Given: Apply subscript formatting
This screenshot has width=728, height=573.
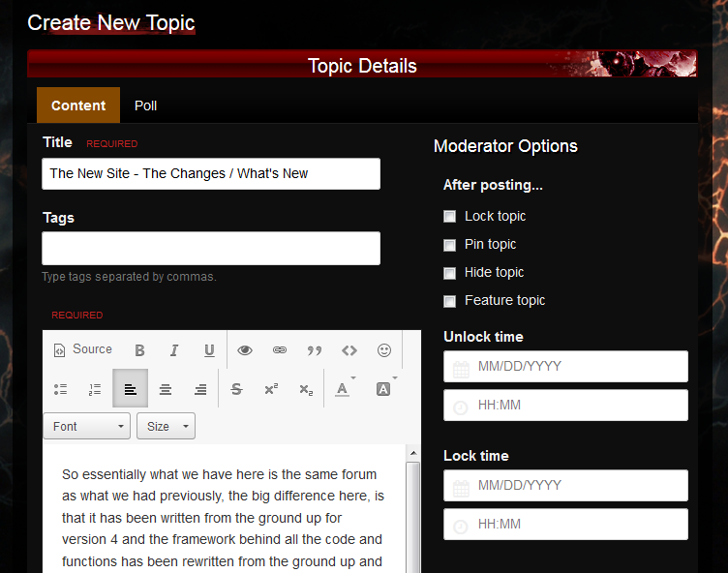Looking at the screenshot, I should 306,389.
